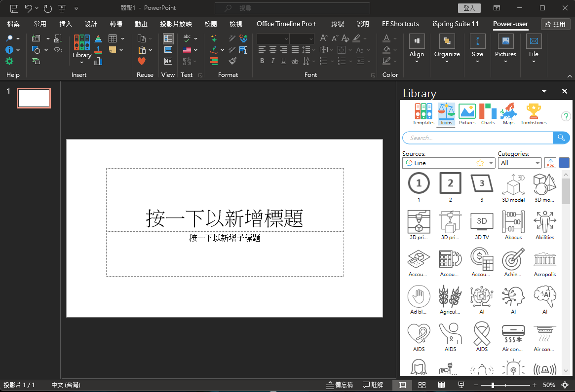Screen dimensions: 575x392
Task: Click the chain link icon in Insert group
Action: pos(58,50)
